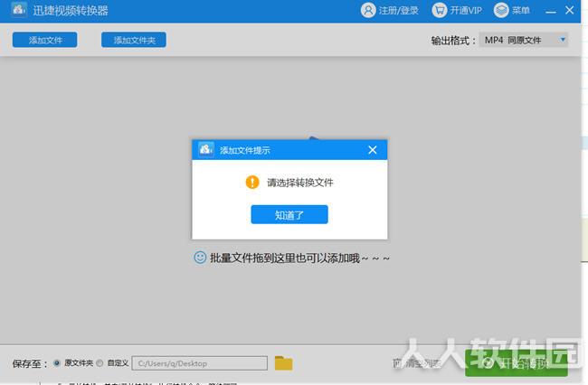
Task: Dismiss dialog with 知道了 button
Action: (289, 214)
